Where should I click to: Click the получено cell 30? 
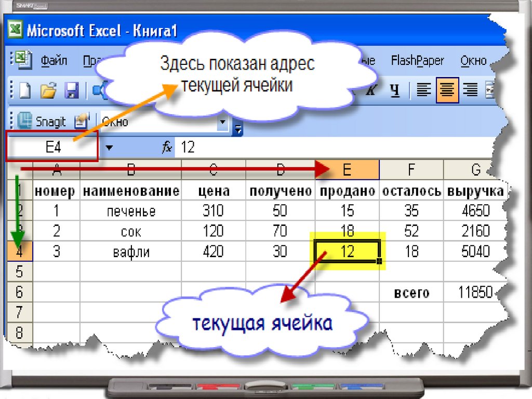point(280,251)
